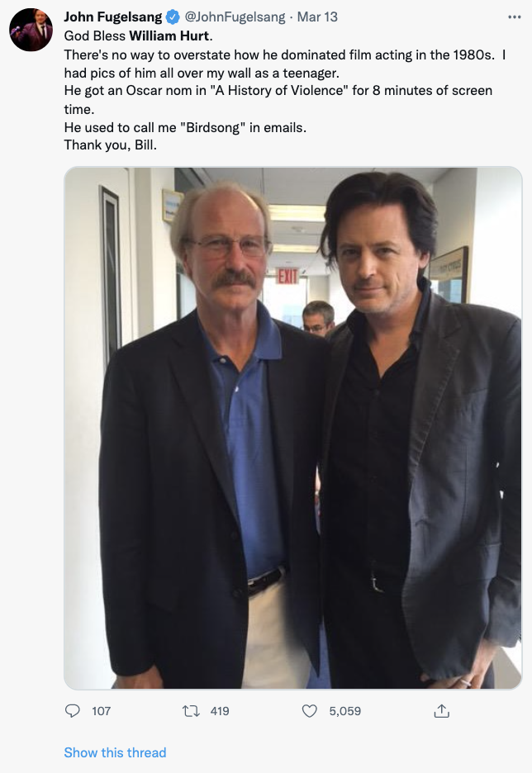Click the reply speech bubble icon
532x773 pixels.
[x=73, y=710]
